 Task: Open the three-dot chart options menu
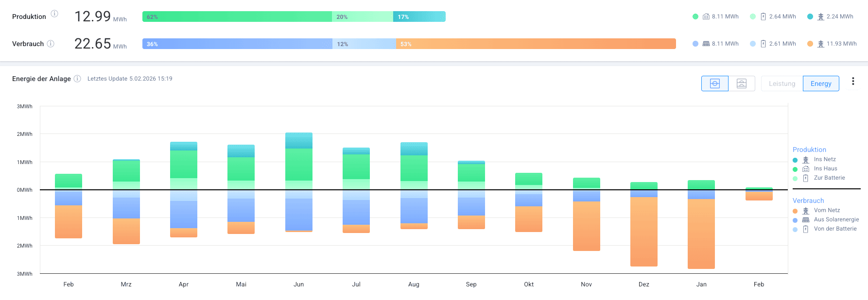pos(852,82)
